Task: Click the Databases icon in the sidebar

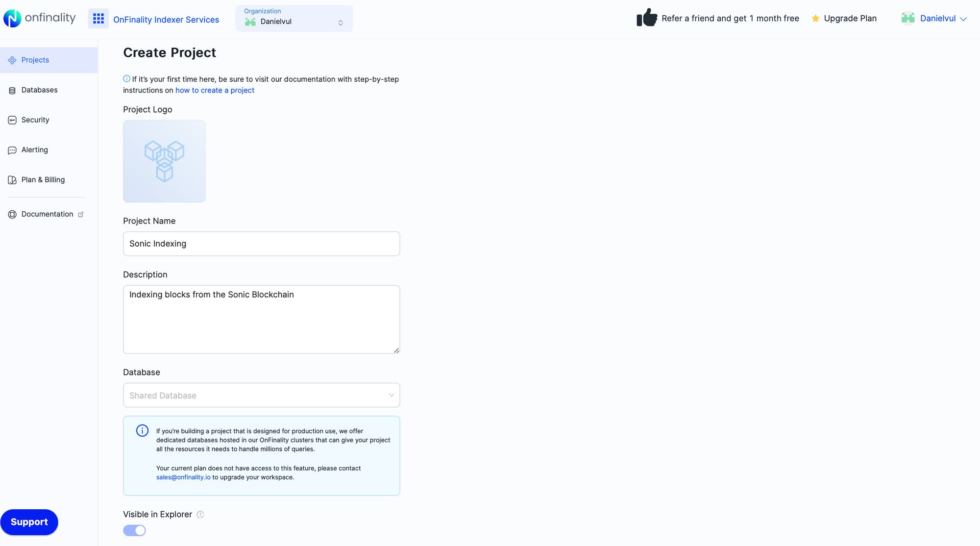Action: pos(12,90)
